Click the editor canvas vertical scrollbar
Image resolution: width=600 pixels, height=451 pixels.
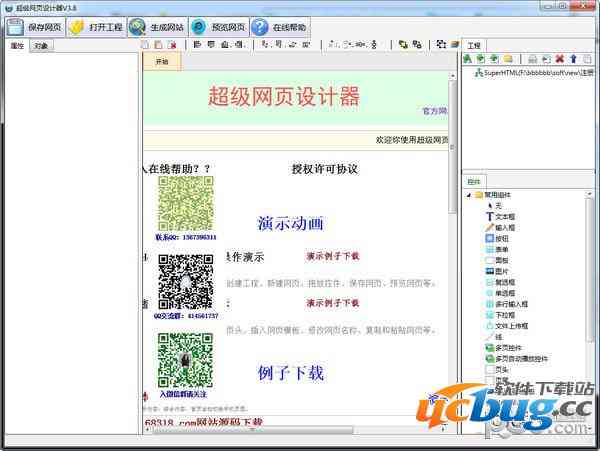(x=453, y=147)
